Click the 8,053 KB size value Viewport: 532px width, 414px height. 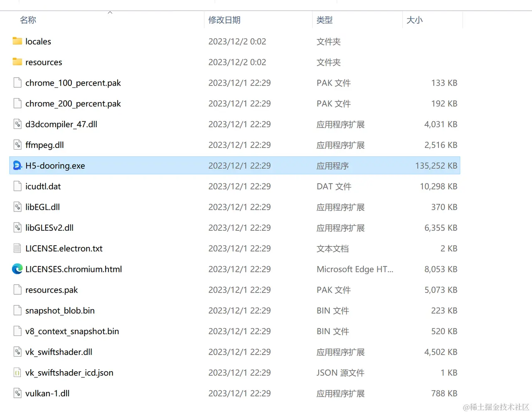coord(441,269)
